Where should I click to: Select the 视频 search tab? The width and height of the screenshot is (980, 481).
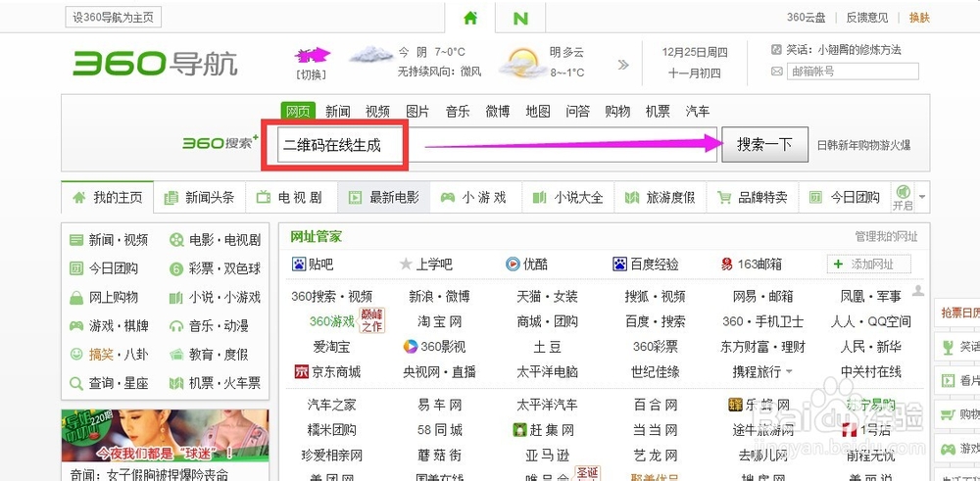click(377, 112)
